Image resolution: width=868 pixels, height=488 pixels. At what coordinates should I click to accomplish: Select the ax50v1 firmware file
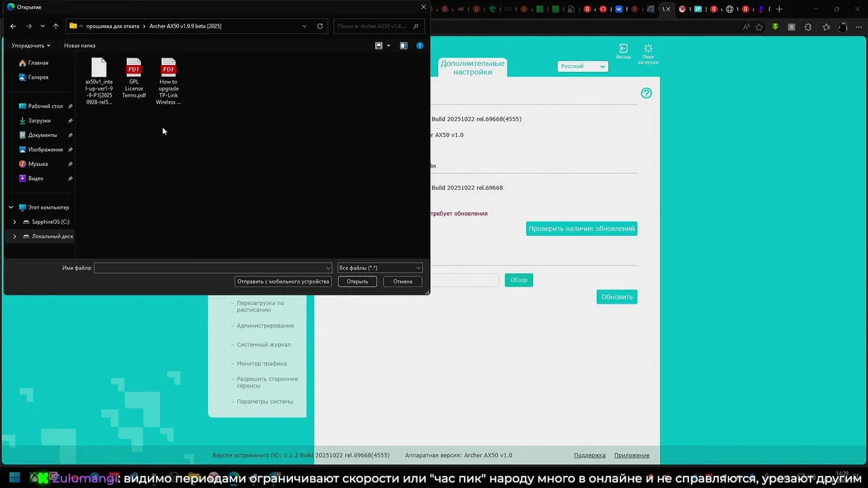[x=99, y=81]
